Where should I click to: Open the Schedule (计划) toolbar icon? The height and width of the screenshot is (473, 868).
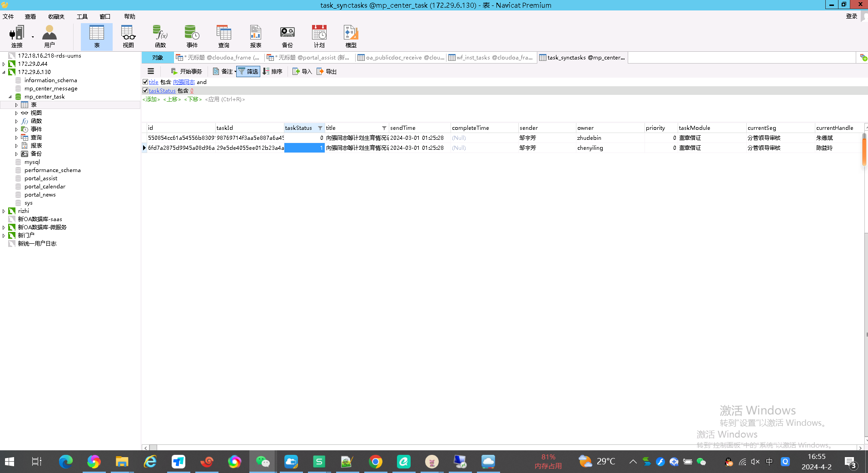coord(319,36)
